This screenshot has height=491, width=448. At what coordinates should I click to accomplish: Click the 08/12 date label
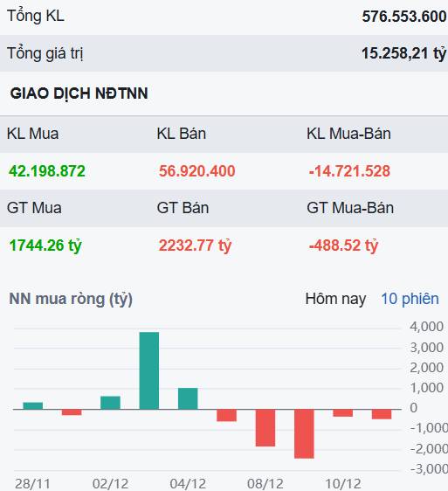coord(265,484)
